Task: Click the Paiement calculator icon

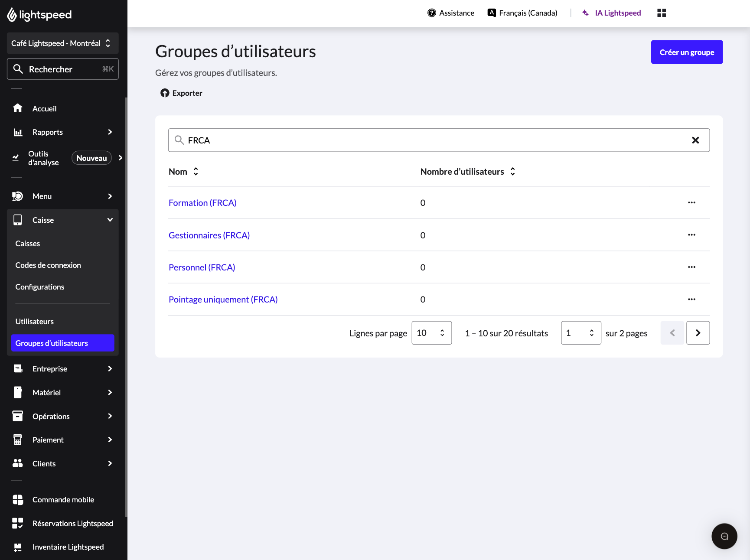Action: tap(17, 440)
